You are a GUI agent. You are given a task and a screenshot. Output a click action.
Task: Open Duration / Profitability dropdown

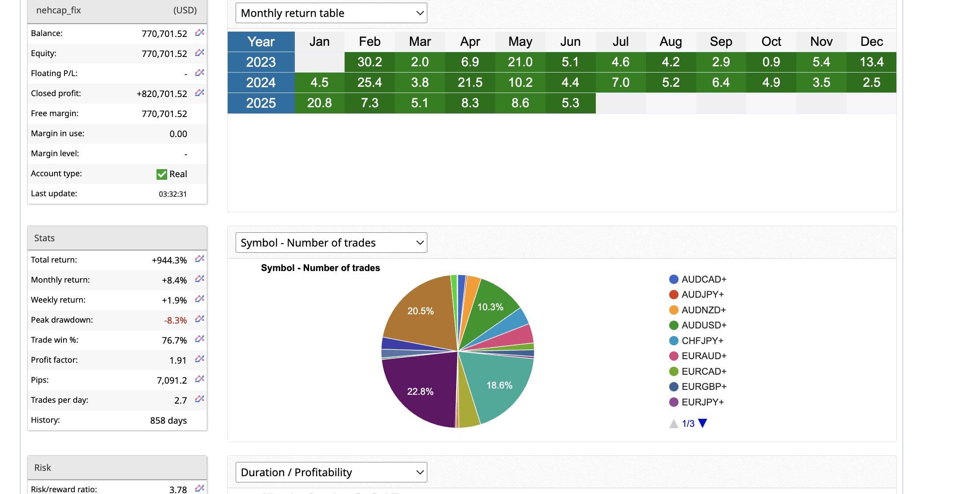coord(331,472)
